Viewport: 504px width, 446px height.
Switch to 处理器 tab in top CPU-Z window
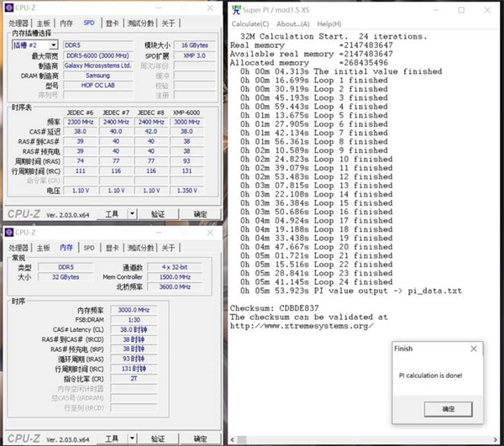point(18,24)
